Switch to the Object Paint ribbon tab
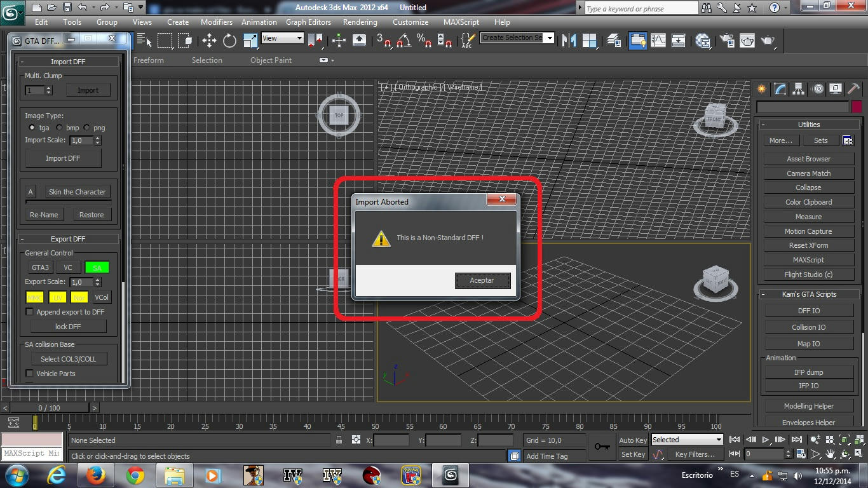The height and width of the screenshot is (488, 868). (271, 60)
